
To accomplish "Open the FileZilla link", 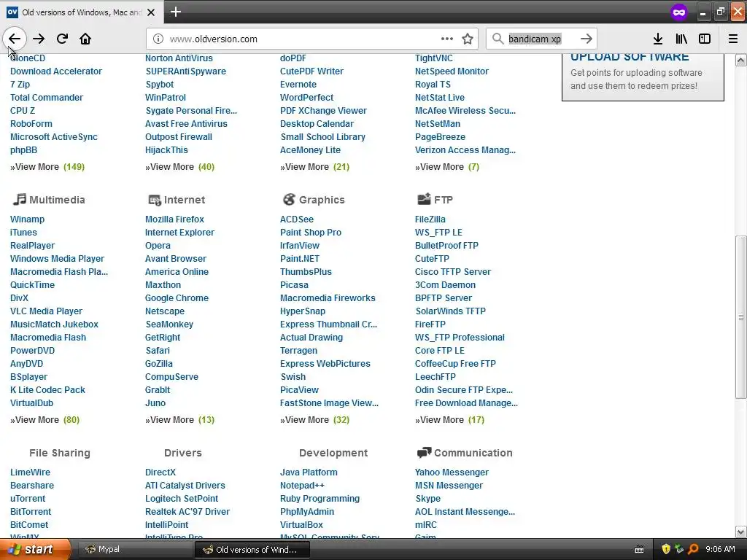I will 430,219.
